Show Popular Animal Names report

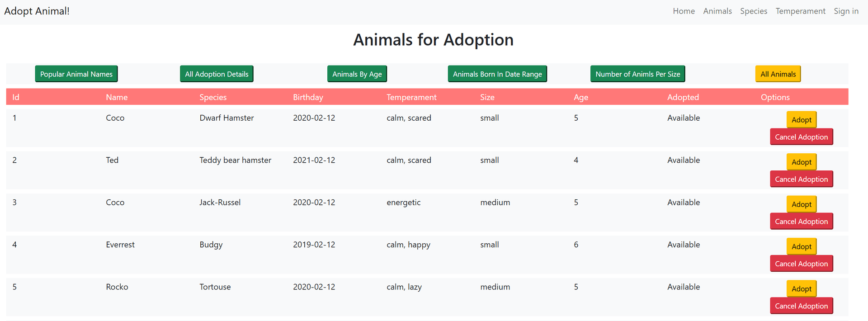[76, 74]
